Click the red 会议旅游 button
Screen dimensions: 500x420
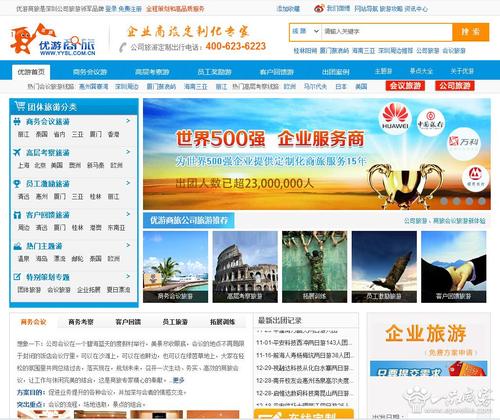405,86
